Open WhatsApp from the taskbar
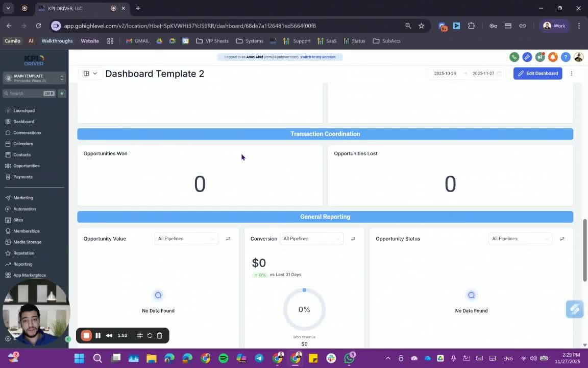The width and height of the screenshot is (588, 368). [x=349, y=358]
